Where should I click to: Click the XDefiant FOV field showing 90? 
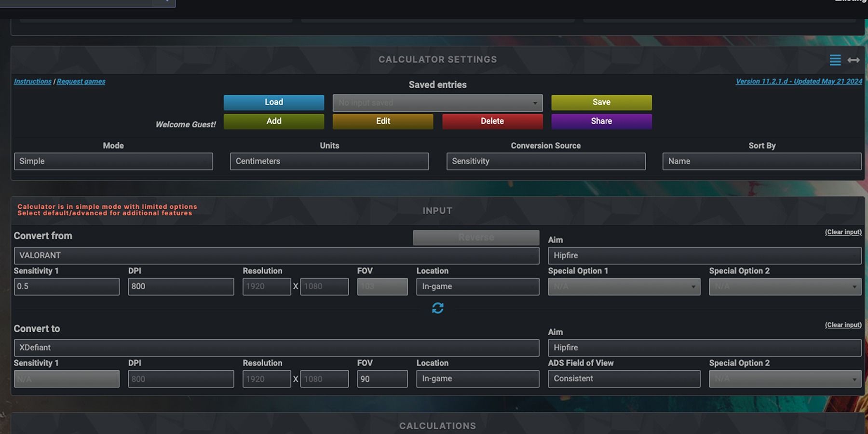[382, 379]
